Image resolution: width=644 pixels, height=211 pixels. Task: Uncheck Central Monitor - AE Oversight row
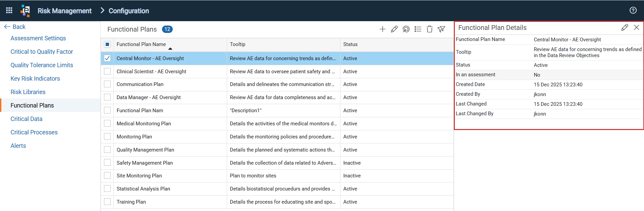pyautogui.click(x=107, y=58)
